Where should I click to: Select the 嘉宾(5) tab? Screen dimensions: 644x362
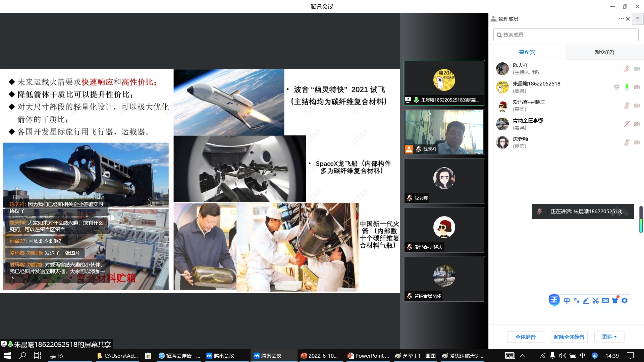tap(527, 52)
